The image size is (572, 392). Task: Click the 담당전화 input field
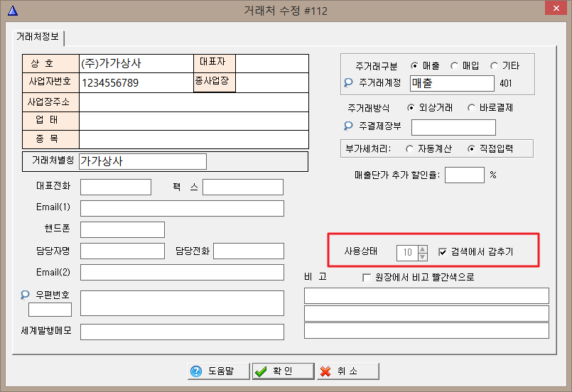[249, 251]
